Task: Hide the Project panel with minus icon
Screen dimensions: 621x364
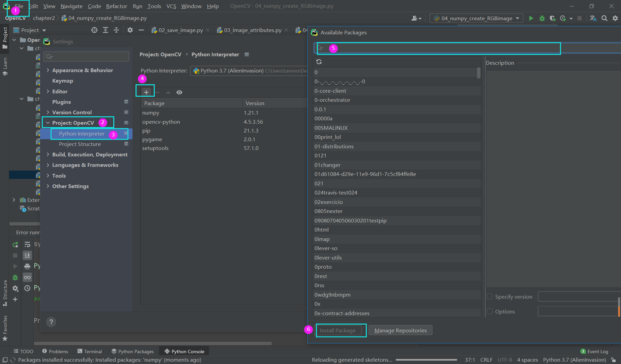Action: 141,30
